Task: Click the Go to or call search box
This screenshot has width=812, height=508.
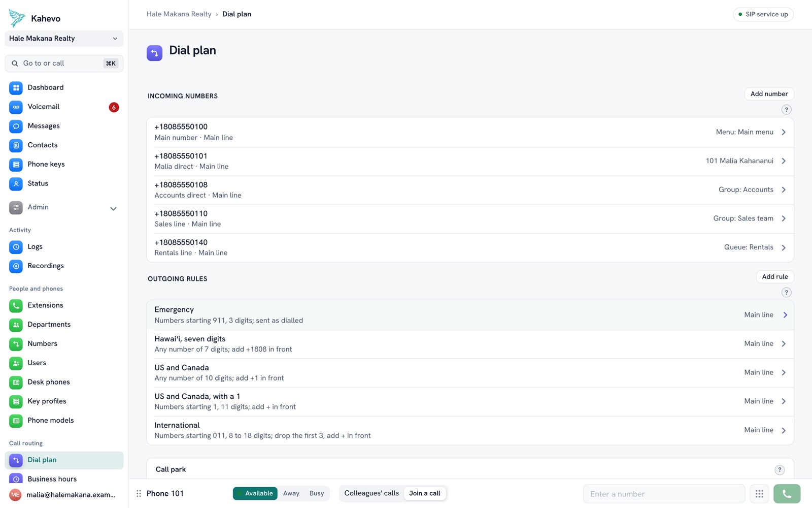Action: pyautogui.click(x=64, y=63)
